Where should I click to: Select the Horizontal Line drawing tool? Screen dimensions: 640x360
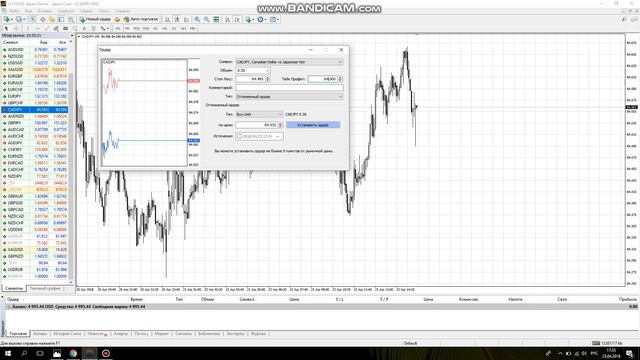[x=38, y=29]
